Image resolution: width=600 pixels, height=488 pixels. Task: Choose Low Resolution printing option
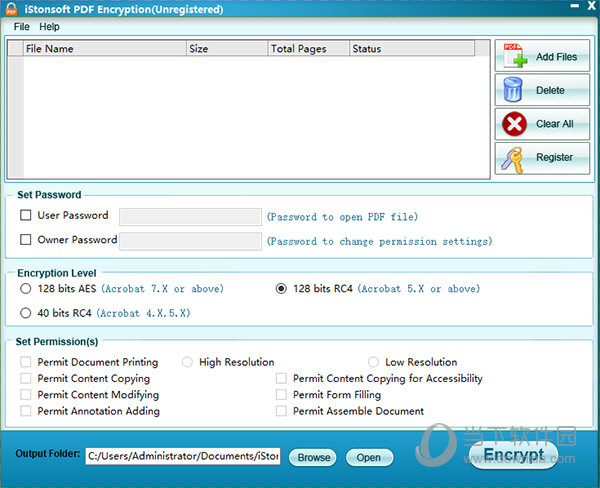(x=373, y=362)
